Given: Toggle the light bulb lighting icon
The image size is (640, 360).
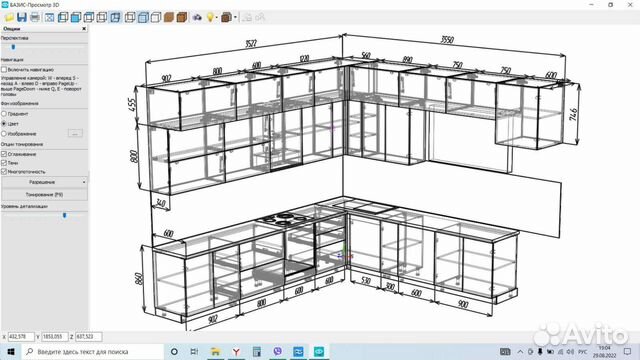Looking at the screenshot, I should click(x=210, y=18).
